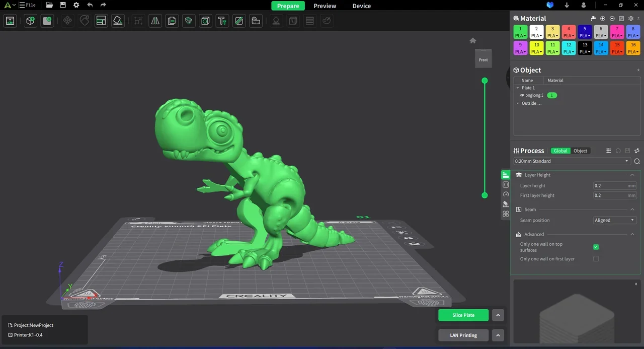Disable Only one wall on top surfaces
This screenshot has width=644, height=349.
(x=596, y=247)
